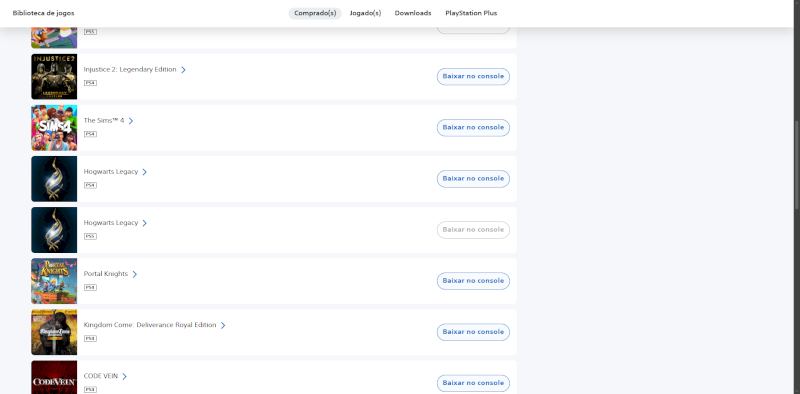Expand chevron next to Kingdom Come: Deliverance
The image size is (800, 394).
pyautogui.click(x=222, y=325)
